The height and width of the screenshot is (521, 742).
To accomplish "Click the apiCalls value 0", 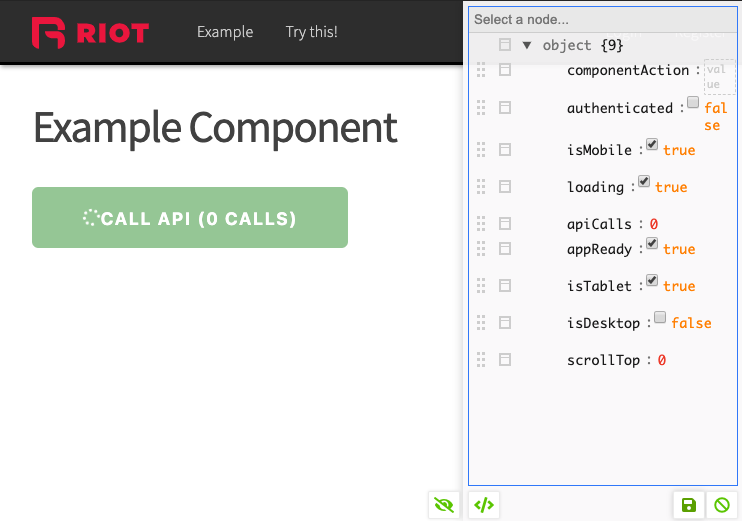I will 654,224.
